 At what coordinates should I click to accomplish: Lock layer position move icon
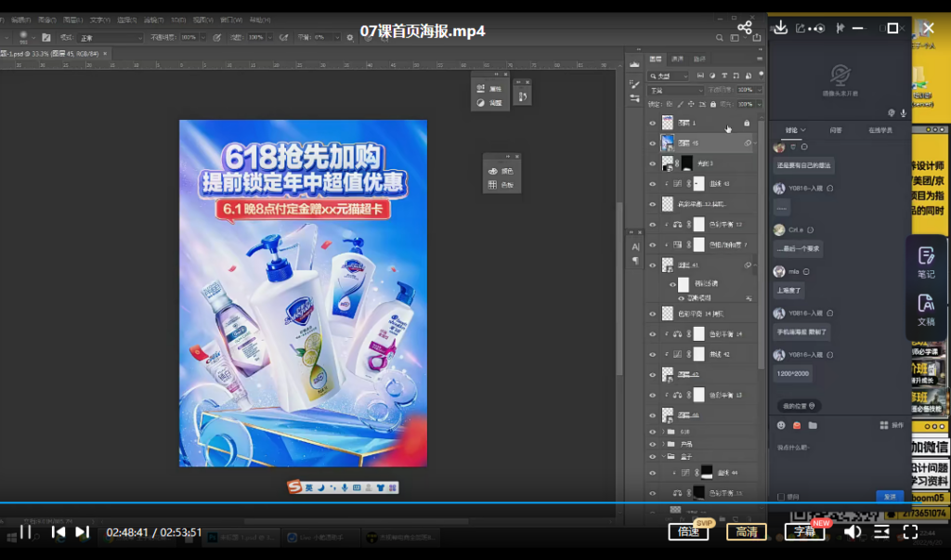[x=691, y=104]
